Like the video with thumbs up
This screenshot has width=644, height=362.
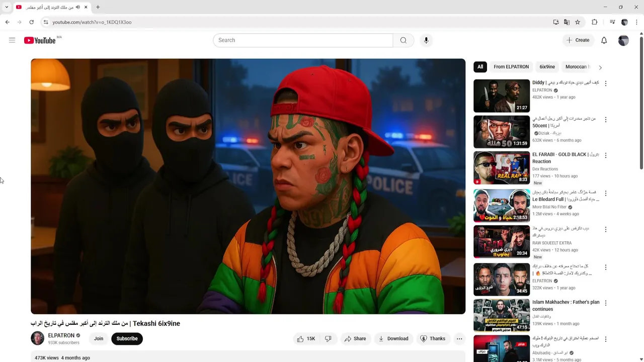pos(306,339)
